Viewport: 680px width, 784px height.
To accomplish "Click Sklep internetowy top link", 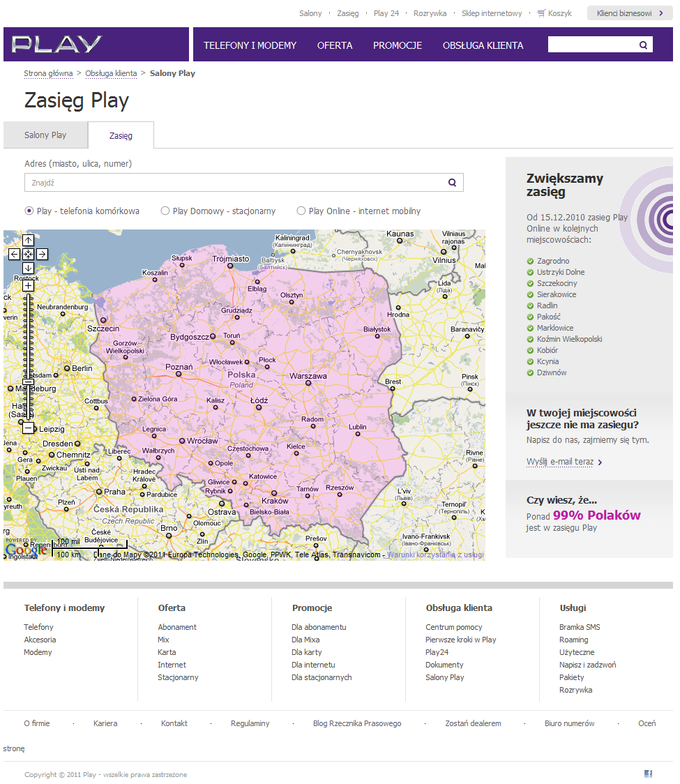I will [x=492, y=13].
